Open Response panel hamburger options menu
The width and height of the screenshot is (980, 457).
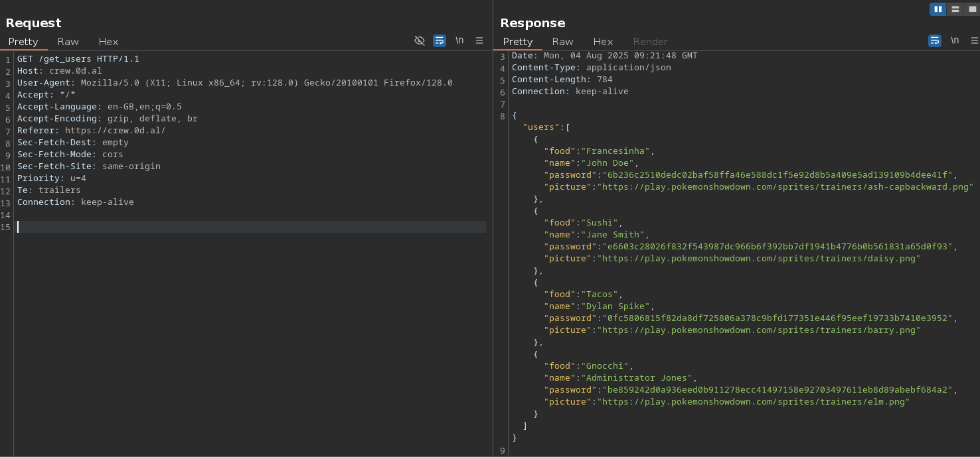point(974,40)
